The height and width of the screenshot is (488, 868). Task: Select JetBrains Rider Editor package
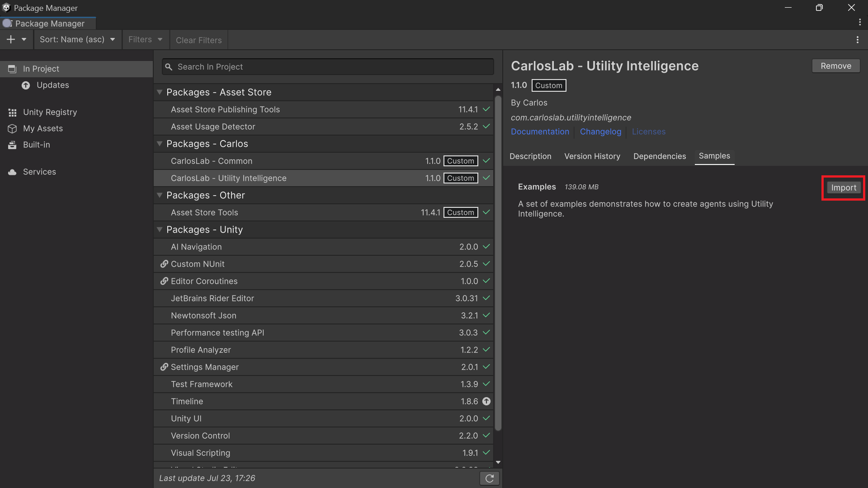[x=324, y=298]
